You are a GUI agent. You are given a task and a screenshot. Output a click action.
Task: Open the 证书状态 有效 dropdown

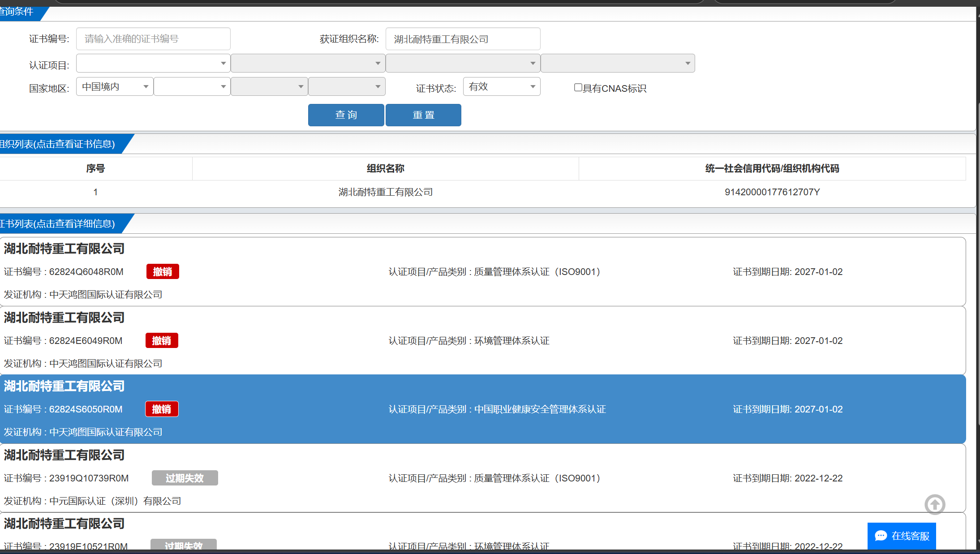pos(502,86)
